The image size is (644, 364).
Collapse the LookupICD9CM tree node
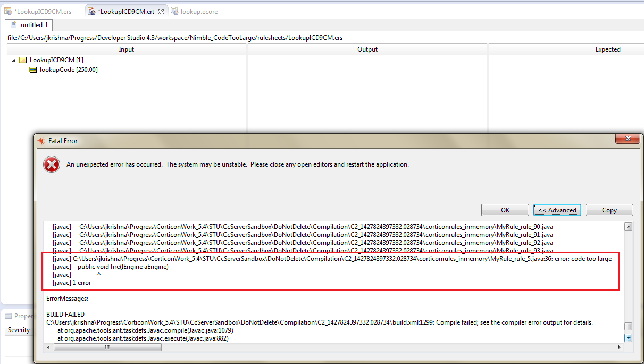[12, 60]
